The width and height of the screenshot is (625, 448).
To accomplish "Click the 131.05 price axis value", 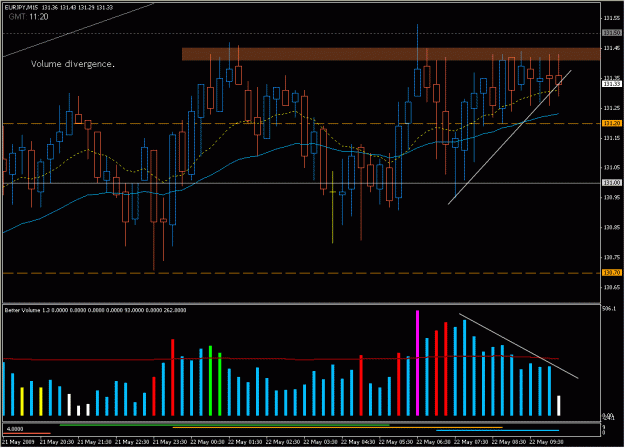I will point(612,168).
